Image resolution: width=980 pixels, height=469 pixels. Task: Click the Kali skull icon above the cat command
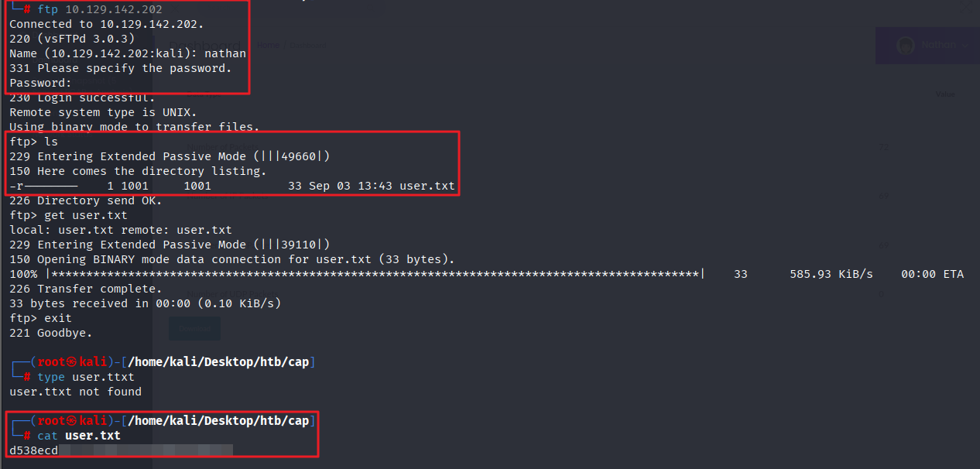[73, 421]
